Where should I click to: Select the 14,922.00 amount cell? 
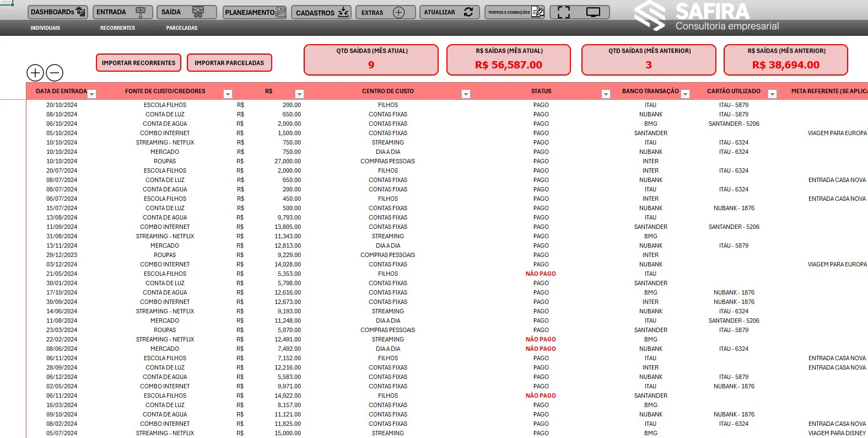click(288, 396)
